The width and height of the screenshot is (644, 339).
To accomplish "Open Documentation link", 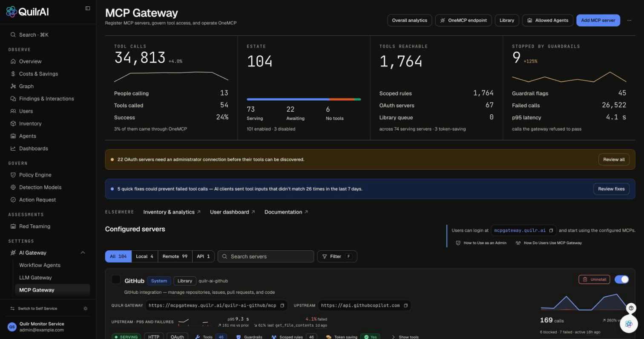I will pos(286,212).
